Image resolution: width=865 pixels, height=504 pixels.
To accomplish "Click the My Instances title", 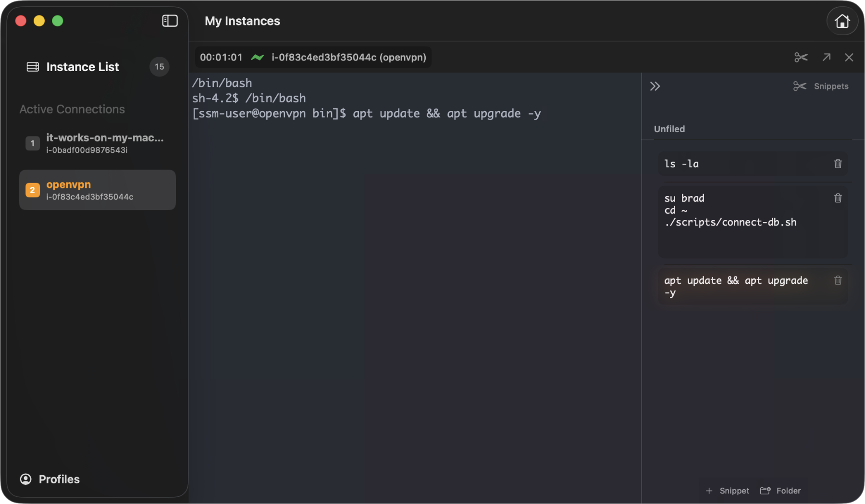I will click(242, 21).
